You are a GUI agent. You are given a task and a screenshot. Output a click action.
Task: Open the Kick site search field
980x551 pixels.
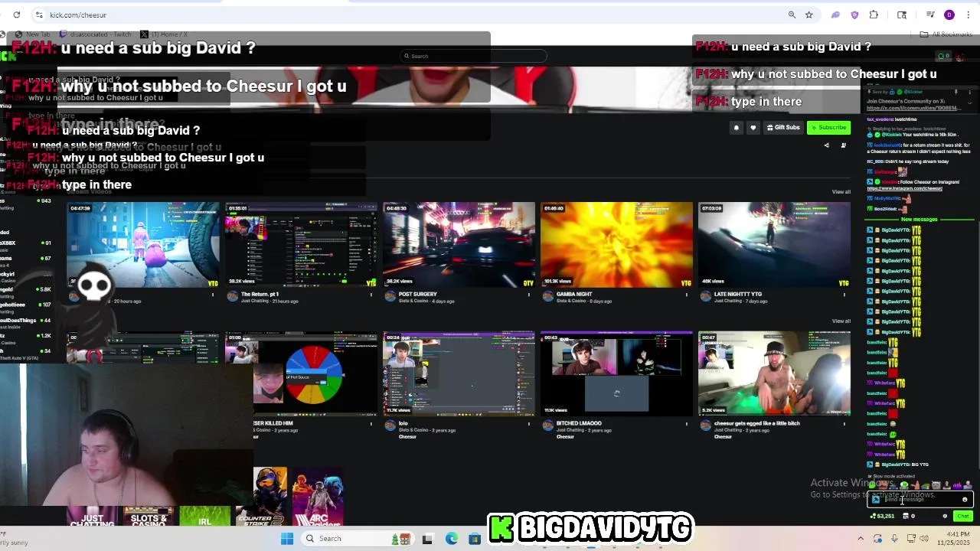click(475, 56)
